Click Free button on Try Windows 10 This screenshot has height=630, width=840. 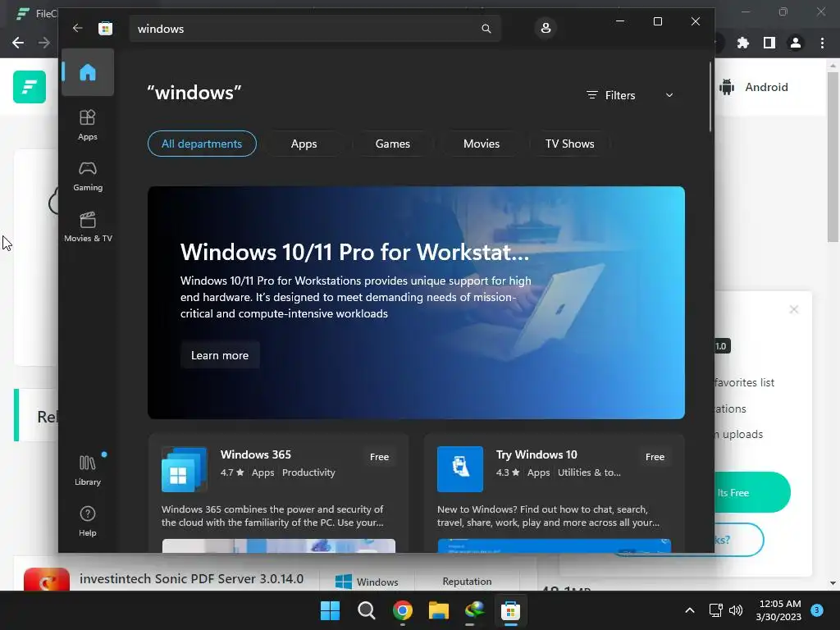click(655, 457)
